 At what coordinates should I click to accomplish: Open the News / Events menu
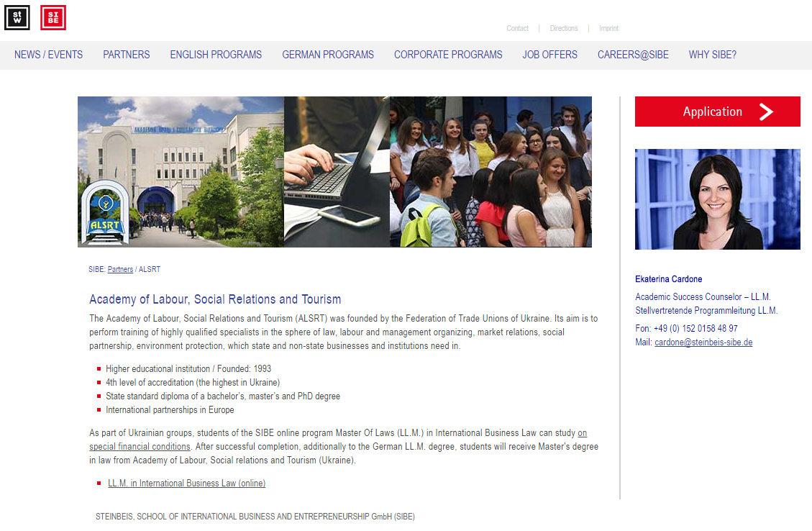point(49,55)
